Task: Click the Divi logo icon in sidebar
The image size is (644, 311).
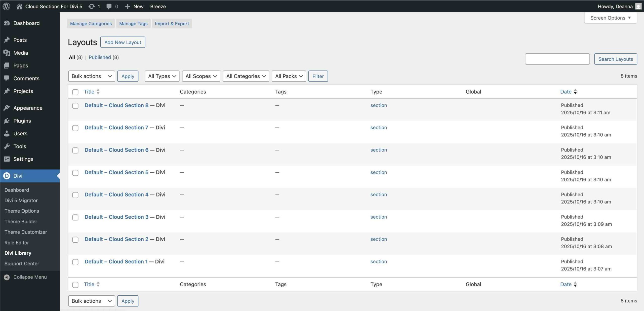Action: [x=7, y=176]
